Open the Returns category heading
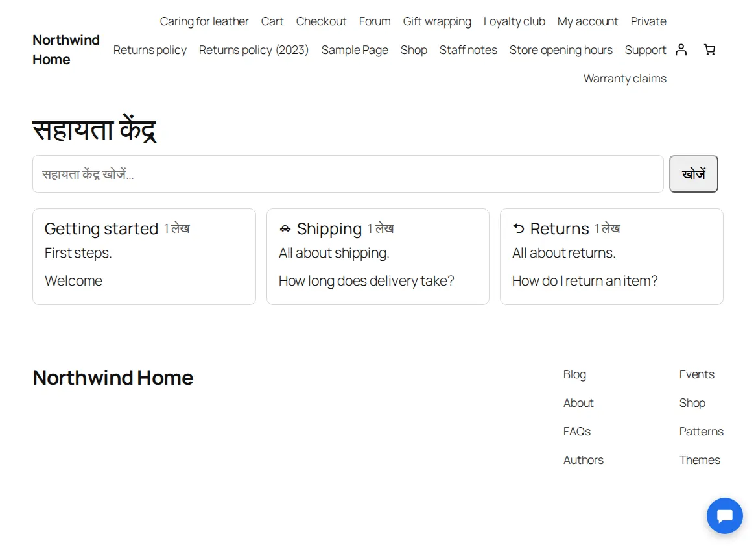Viewport: 756px width, 547px height. click(x=560, y=228)
